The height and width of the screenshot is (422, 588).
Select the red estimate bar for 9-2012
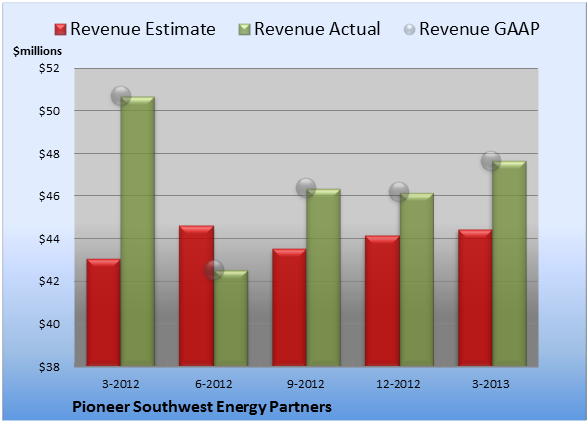[289, 307]
